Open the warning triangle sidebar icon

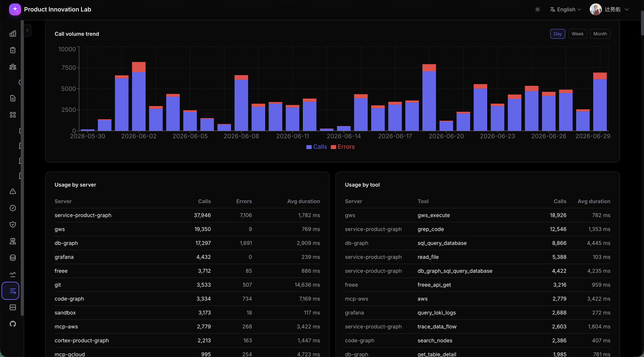[13, 191]
